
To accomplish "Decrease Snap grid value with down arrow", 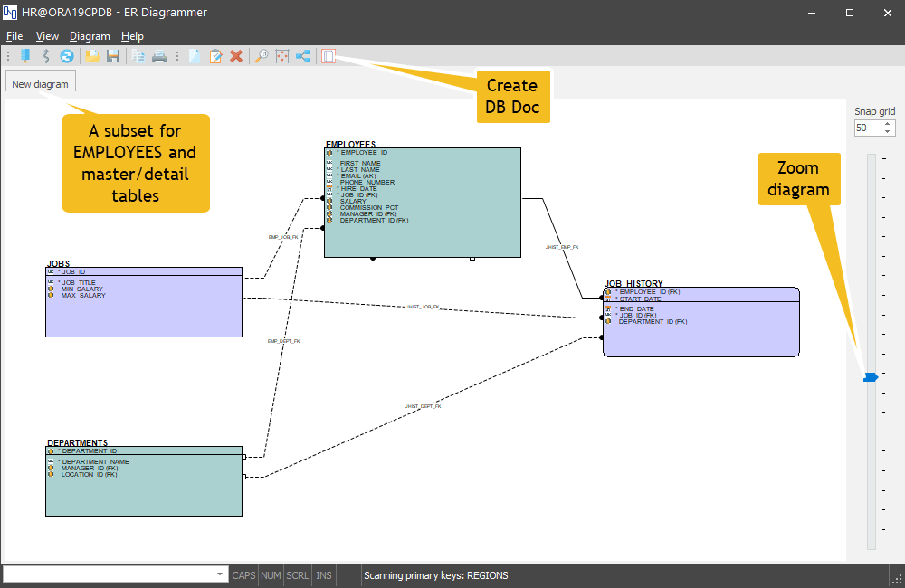I will coord(887,131).
